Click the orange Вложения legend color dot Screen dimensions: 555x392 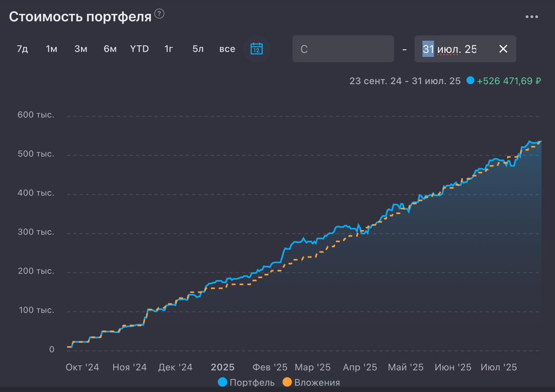(287, 382)
